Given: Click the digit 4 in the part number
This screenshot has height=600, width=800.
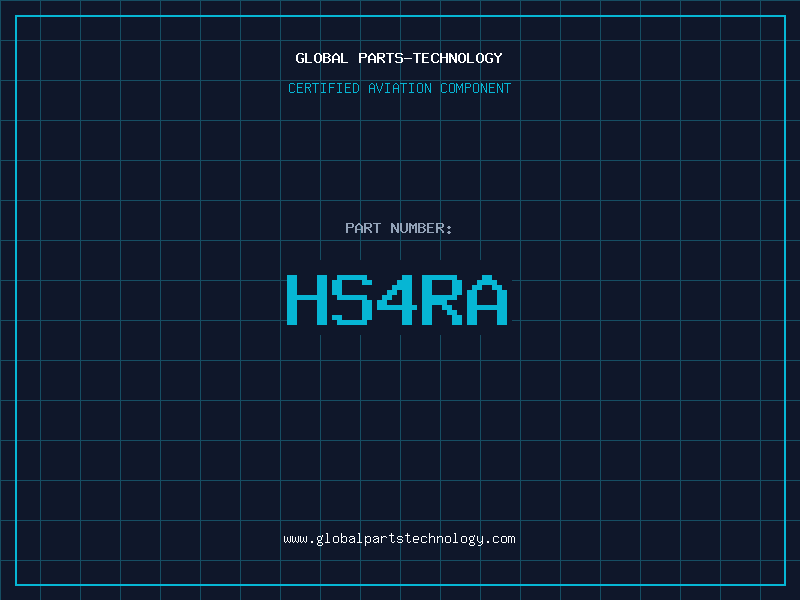Looking at the screenshot, I should coord(398,300).
